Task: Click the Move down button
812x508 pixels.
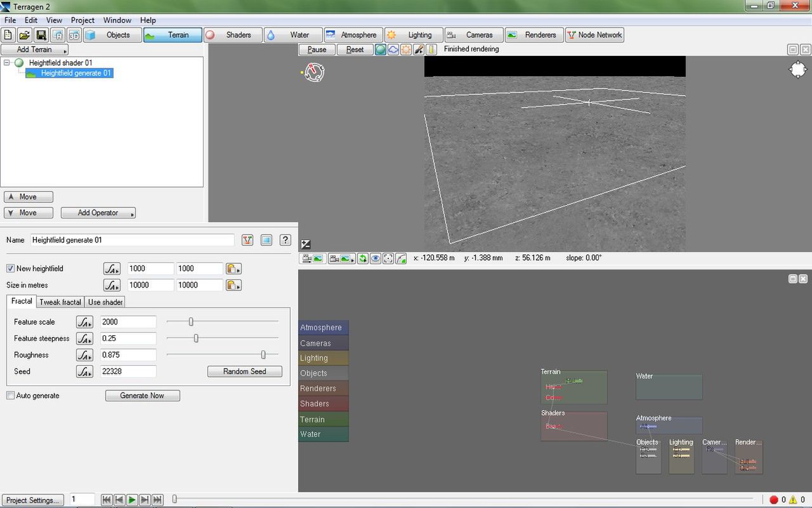Action: 29,213
